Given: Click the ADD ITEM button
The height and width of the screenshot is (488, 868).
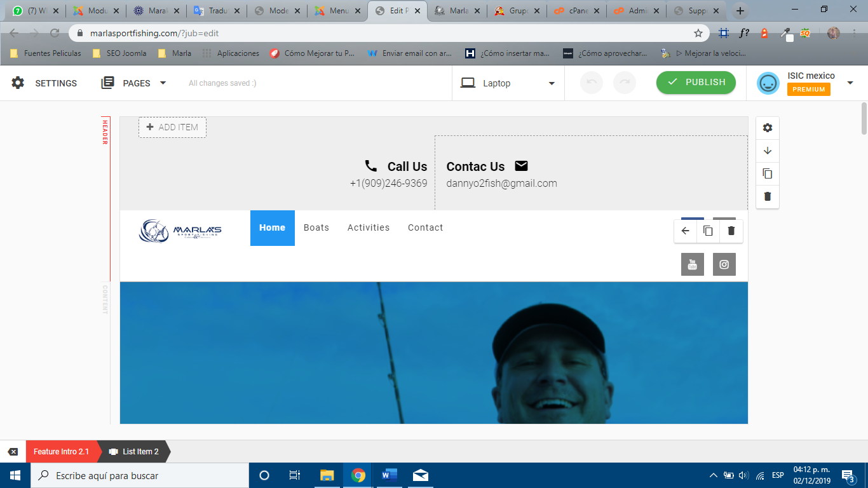Looking at the screenshot, I should click(x=172, y=127).
